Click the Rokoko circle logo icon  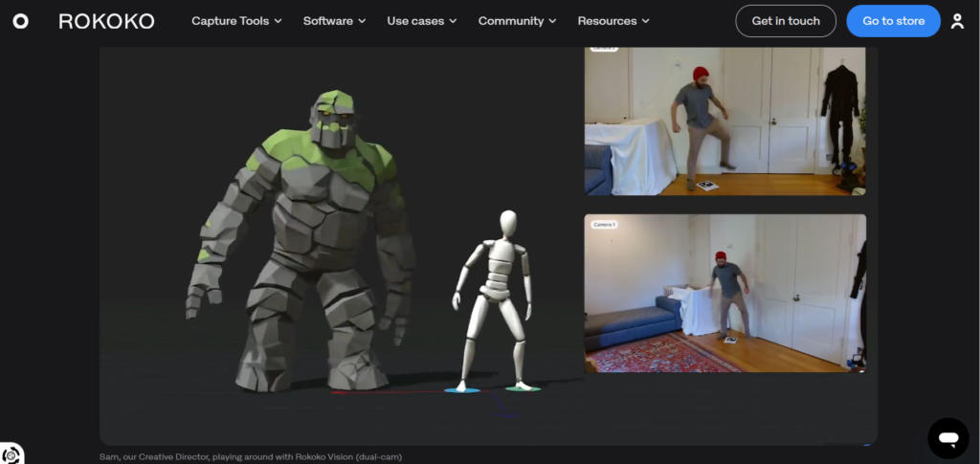20,21
